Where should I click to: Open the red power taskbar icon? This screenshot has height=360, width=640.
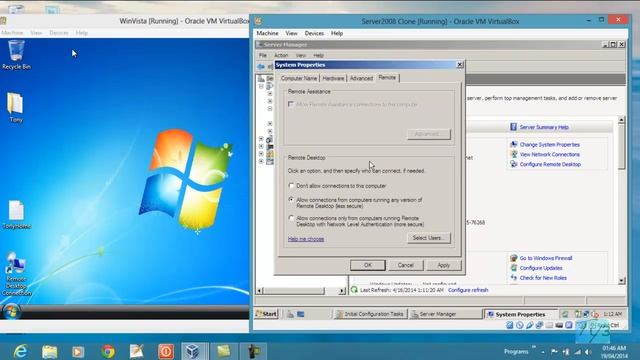click(166, 351)
